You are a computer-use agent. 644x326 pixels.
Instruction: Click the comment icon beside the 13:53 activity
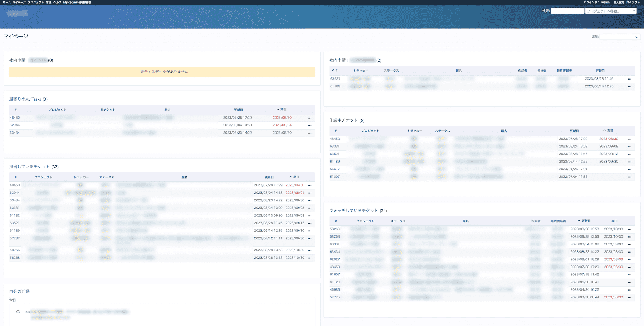tap(18, 312)
